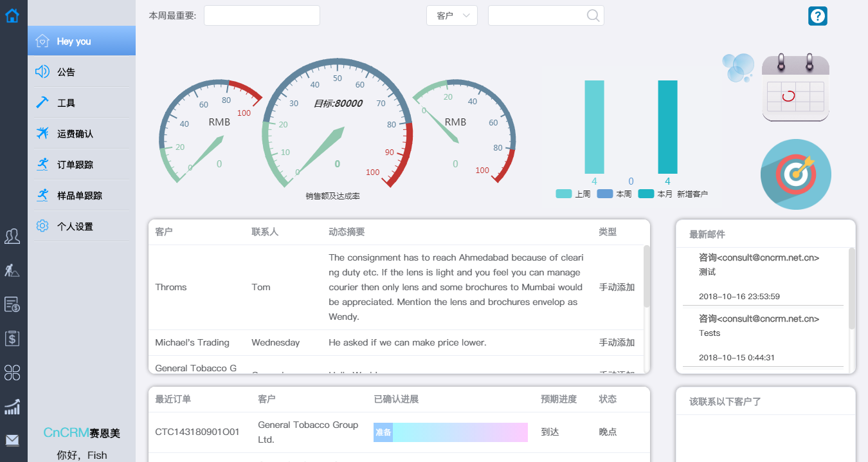
Task: Open the growth chart statistics icon
Action: click(12, 407)
